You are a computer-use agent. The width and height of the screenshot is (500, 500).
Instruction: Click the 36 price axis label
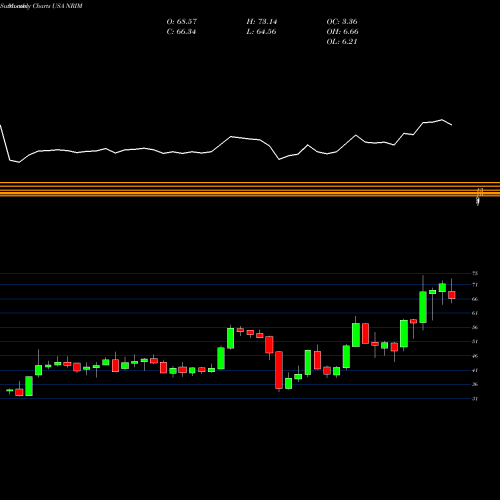(x=475, y=384)
